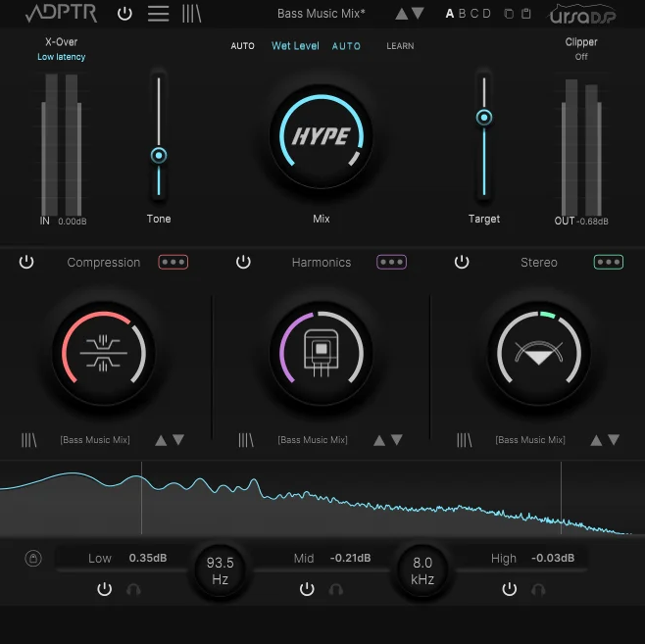Solo Mid band headphones icon

click(335, 589)
